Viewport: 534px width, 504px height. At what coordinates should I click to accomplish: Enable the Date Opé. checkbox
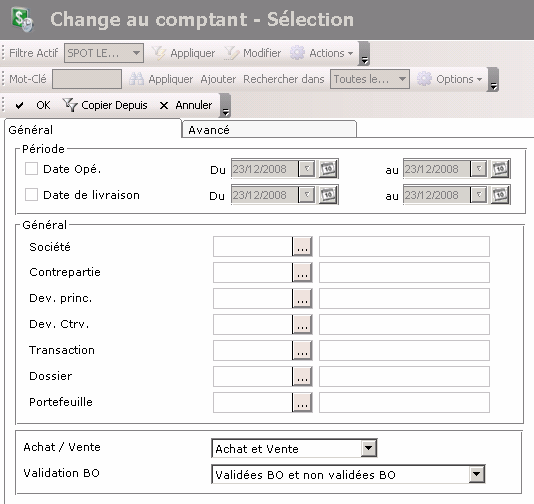coord(31,169)
